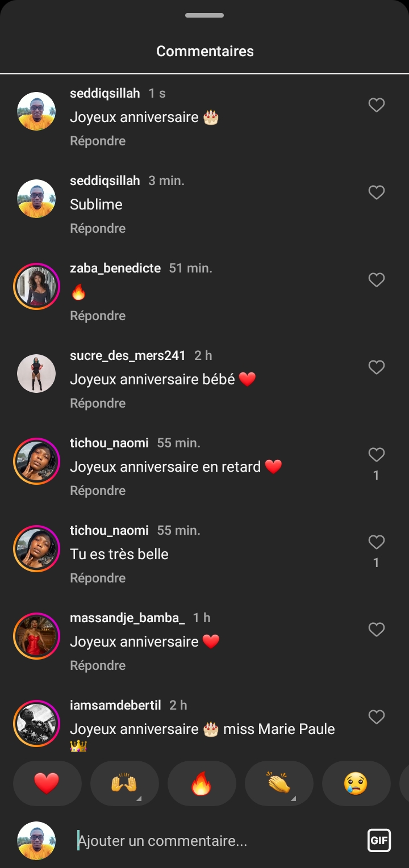The width and height of the screenshot is (409, 868).
Task: Reply to zaba_benedicte's comment
Action: [x=98, y=316]
